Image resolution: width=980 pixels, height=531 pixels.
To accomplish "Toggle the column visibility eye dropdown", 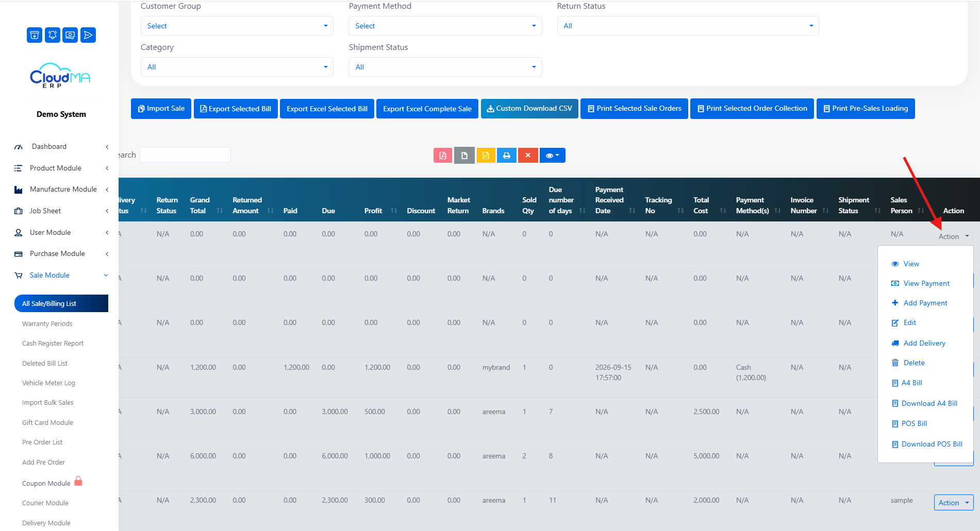I will pos(552,156).
